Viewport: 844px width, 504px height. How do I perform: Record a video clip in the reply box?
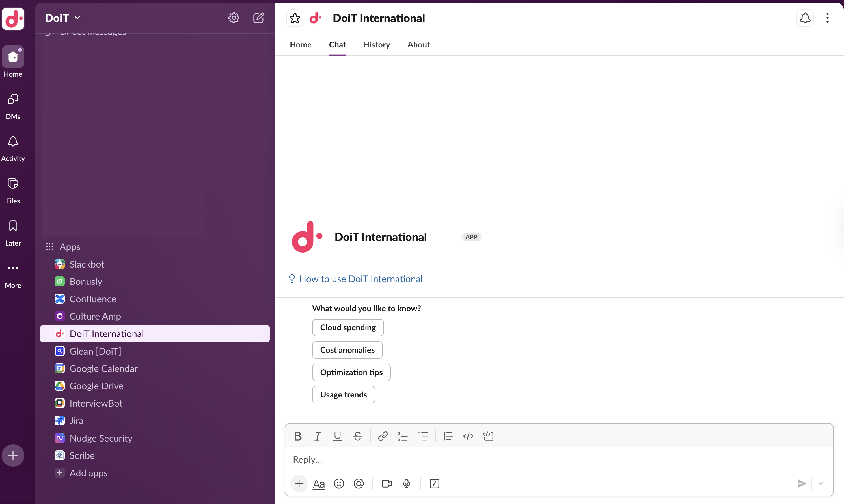click(x=386, y=483)
